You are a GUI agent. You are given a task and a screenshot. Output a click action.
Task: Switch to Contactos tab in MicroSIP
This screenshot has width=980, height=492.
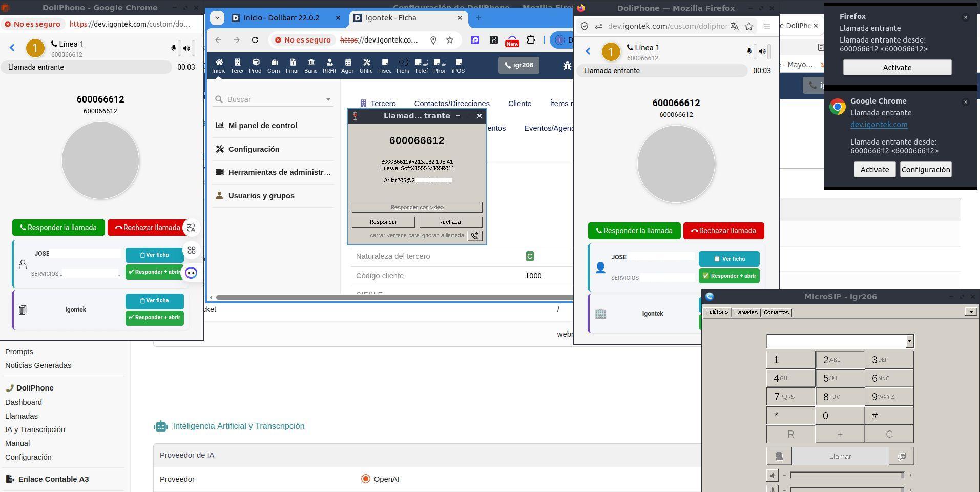(776, 312)
